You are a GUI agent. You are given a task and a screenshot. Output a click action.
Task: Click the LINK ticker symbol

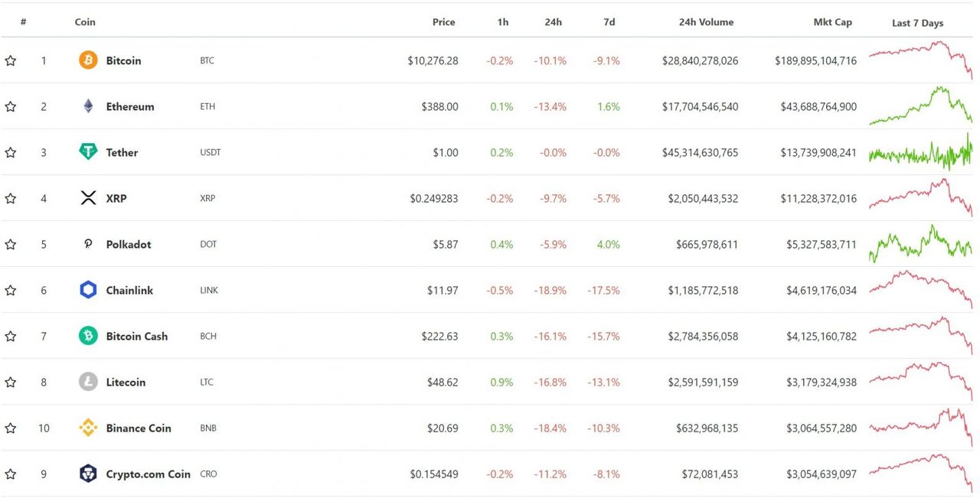click(209, 290)
